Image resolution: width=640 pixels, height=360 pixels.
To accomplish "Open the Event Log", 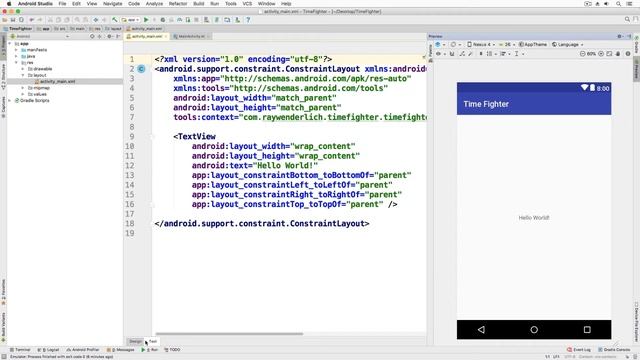I will (x=579, y=350).
